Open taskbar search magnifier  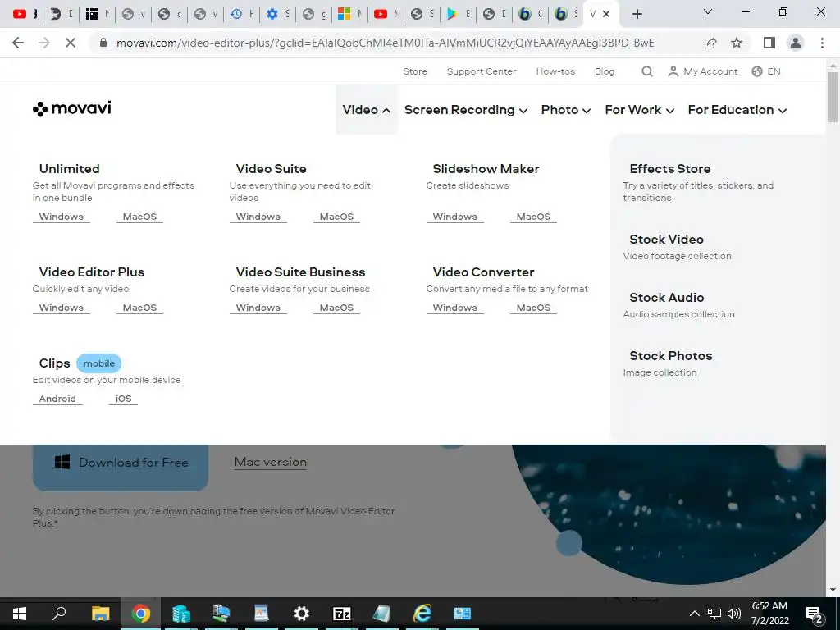coord(59,613)
